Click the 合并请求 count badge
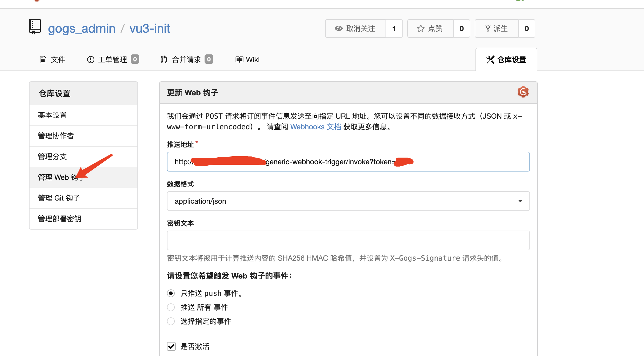 (209, 59)
